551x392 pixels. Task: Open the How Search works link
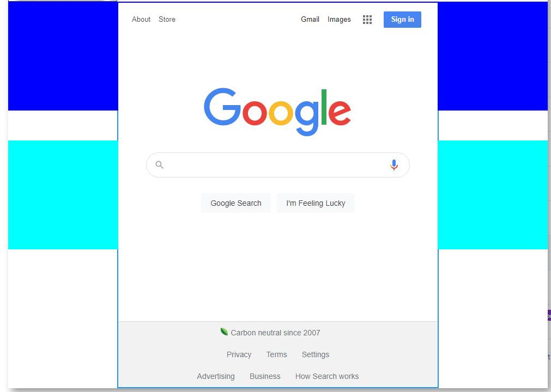point(327,376)
